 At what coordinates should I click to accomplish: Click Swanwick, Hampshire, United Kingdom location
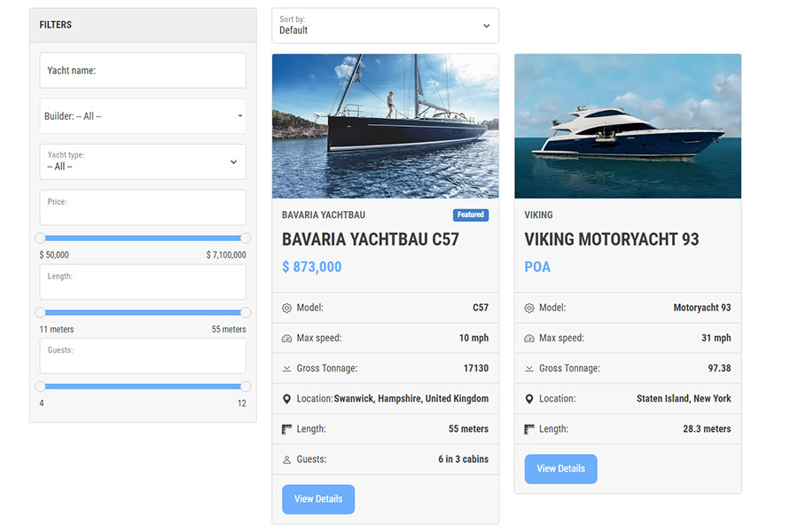[411, 399]
